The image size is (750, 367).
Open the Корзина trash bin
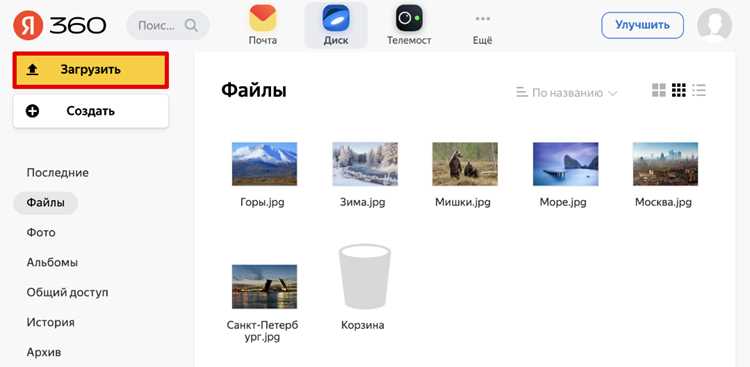point(364,277)
